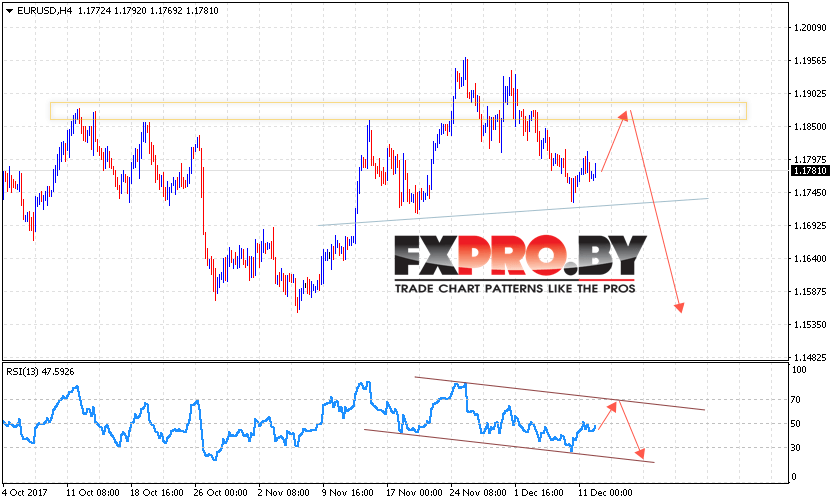Select the high value 1.17920 in header
The width and height of the screenshot is (831, 504).
[x=130, y=11]
